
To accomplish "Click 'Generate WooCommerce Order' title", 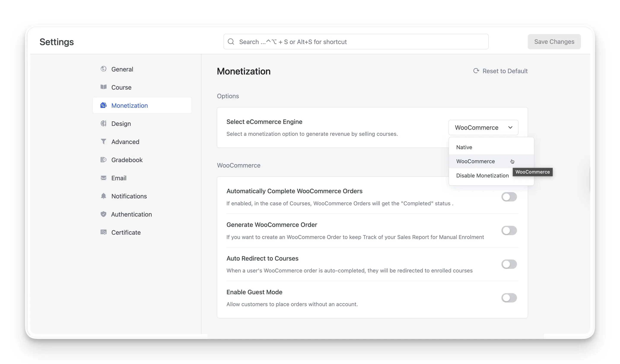I will coord(272,225).
